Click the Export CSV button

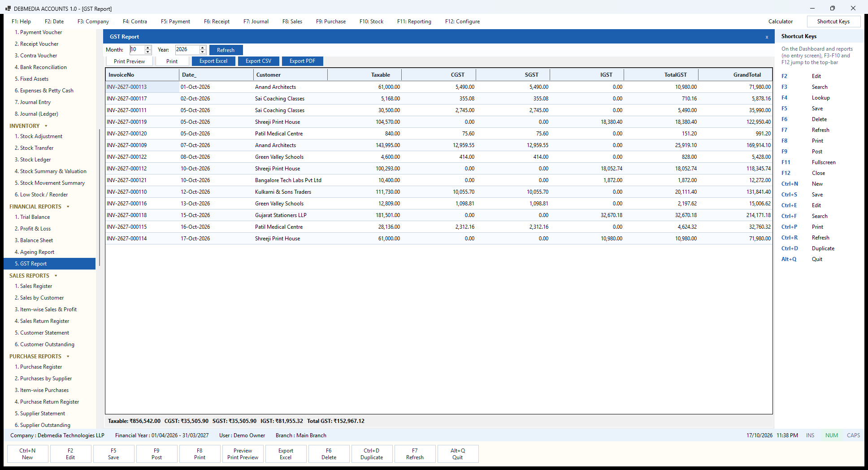(258, 61)
